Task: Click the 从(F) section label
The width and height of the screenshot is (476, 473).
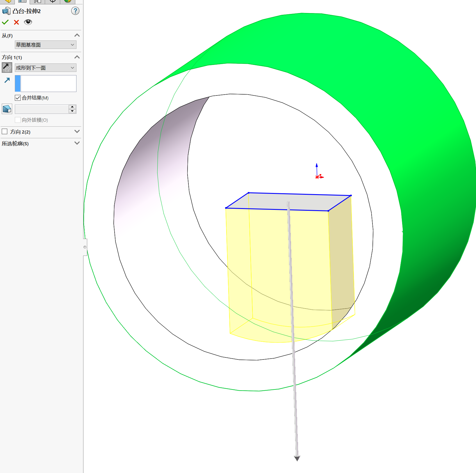Action: (7, 36)
